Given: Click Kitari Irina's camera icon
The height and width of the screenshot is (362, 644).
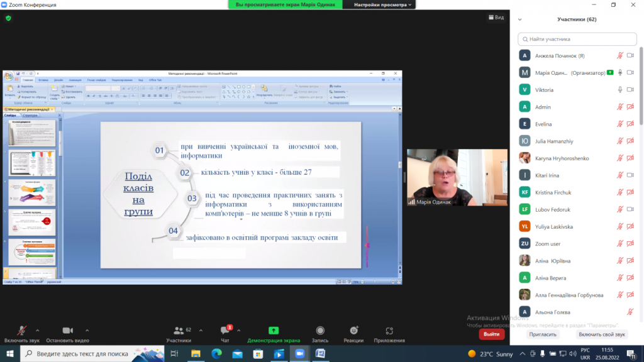Looking at the screenshot, I should coord(630,175).
